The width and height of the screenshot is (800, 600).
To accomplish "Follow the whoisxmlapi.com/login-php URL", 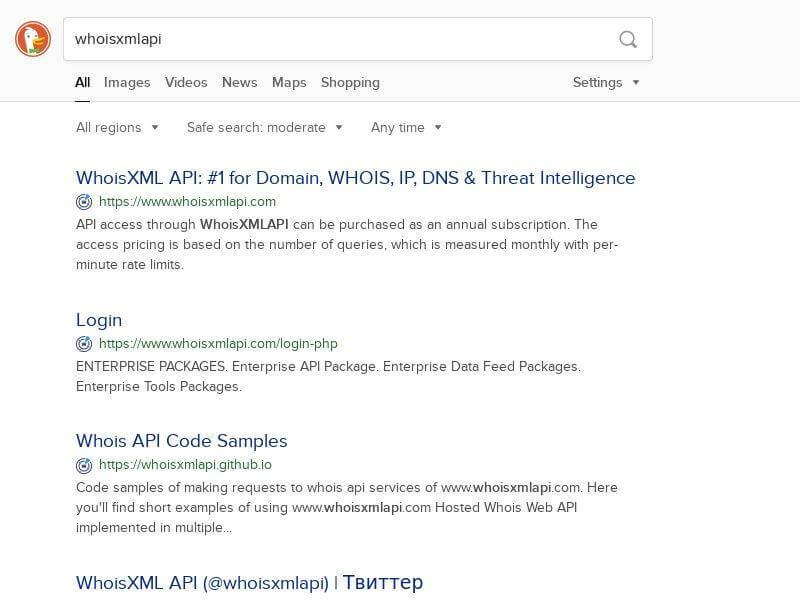I will 218,344.
